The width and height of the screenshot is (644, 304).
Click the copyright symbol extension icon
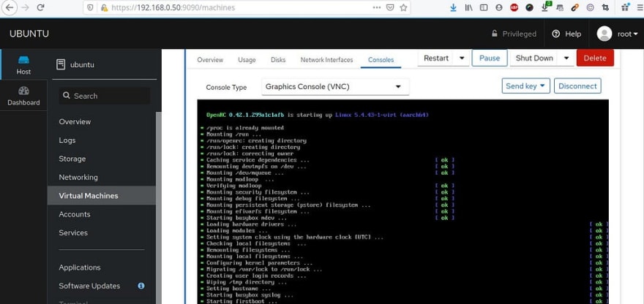pyautogui.click(x=590, y=7)
